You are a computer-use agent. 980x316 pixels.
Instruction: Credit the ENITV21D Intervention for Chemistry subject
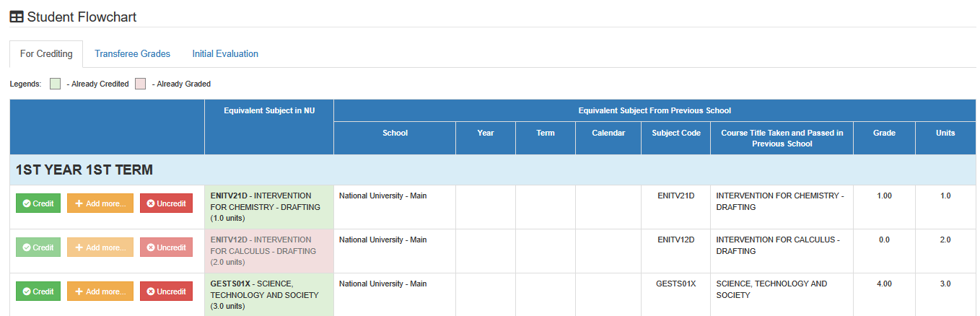[38, 203]
